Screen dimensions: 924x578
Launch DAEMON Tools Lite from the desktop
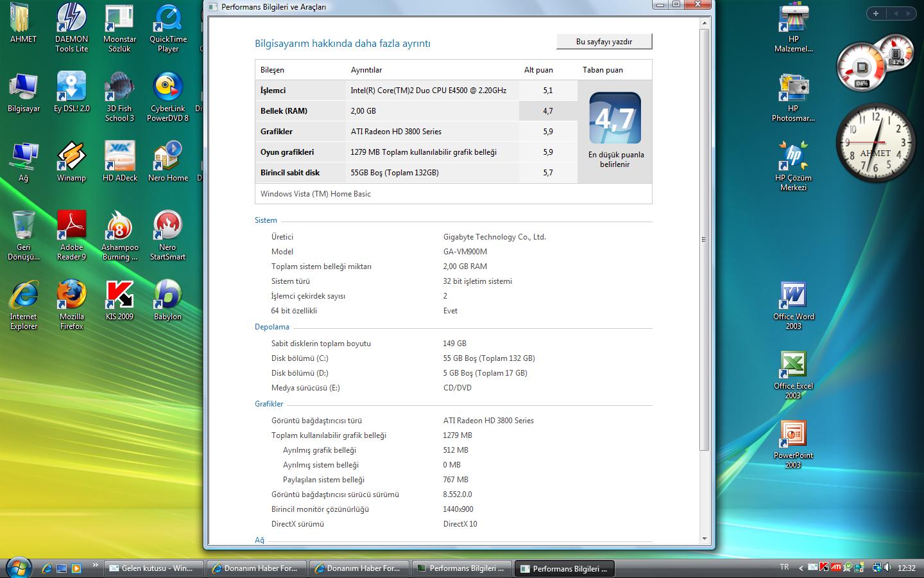tap(71, 27)
